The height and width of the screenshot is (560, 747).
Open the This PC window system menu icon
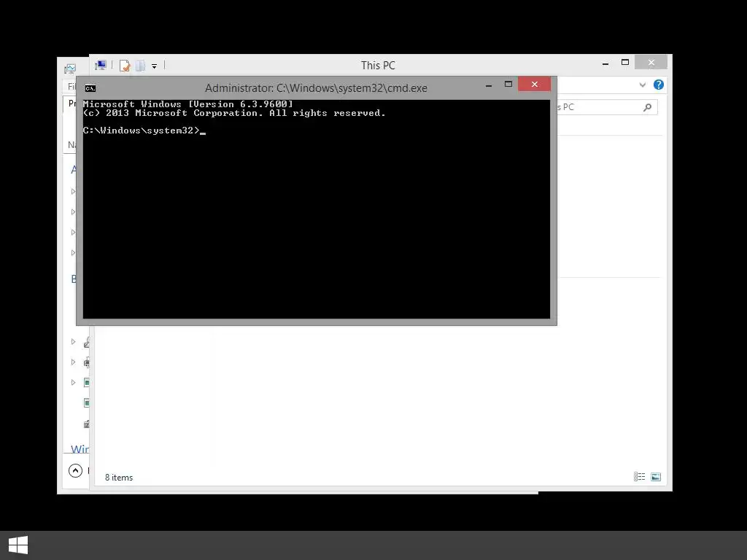[x=101, y=65]
